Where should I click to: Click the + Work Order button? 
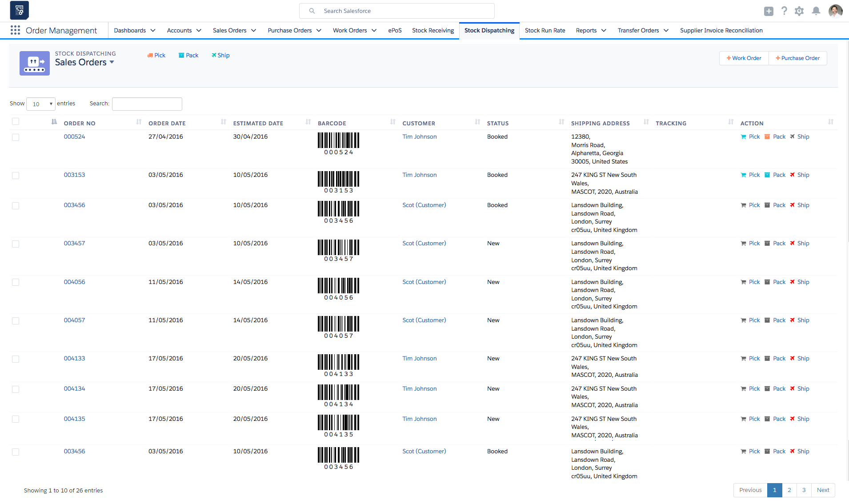(744, 58)
